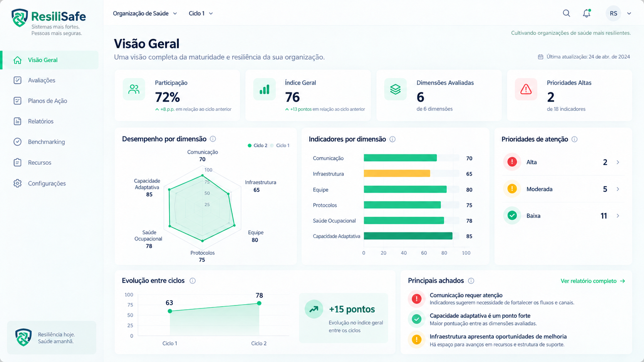Click the Dimensões Avaliadas layers icon

(396, 89)
